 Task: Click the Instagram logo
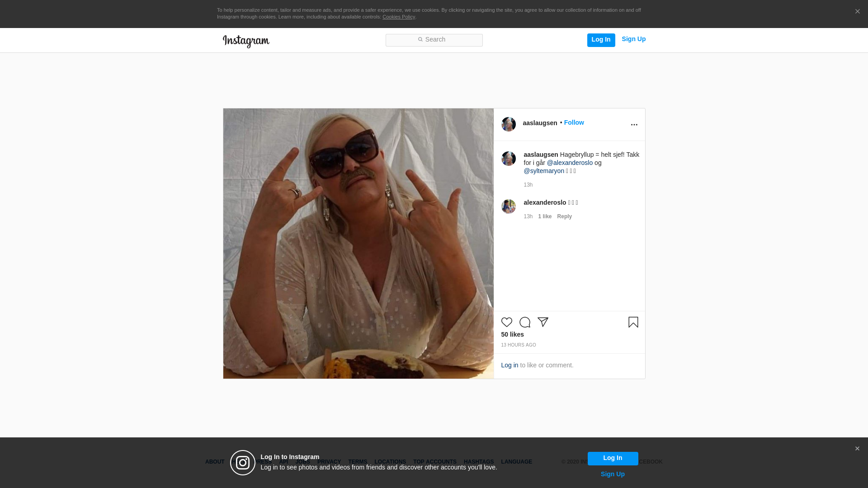246,41
